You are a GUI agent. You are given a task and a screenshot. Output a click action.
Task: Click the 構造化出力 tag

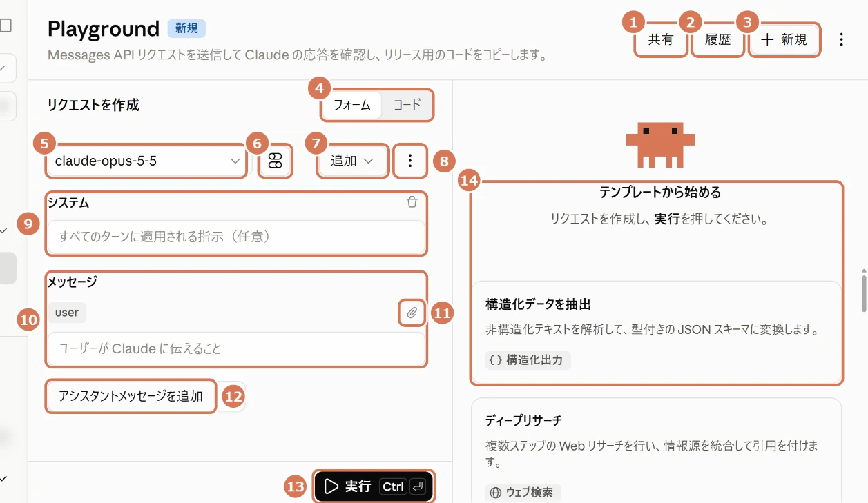pos(528,359)
